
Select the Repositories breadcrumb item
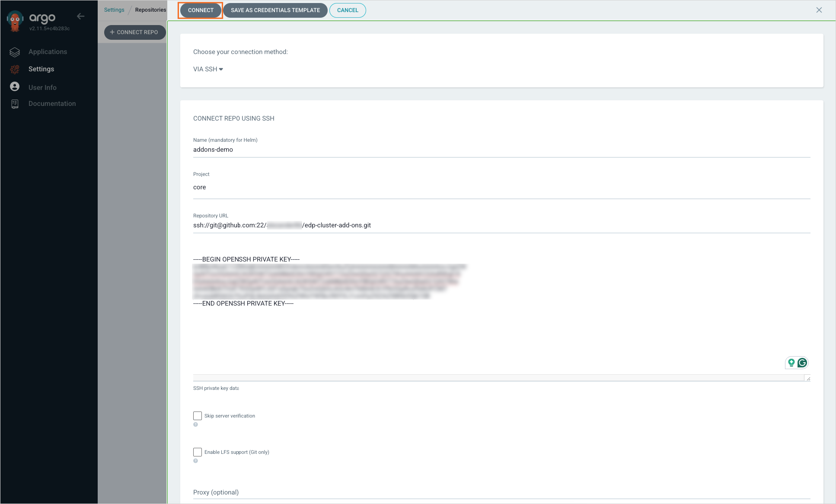150,10
